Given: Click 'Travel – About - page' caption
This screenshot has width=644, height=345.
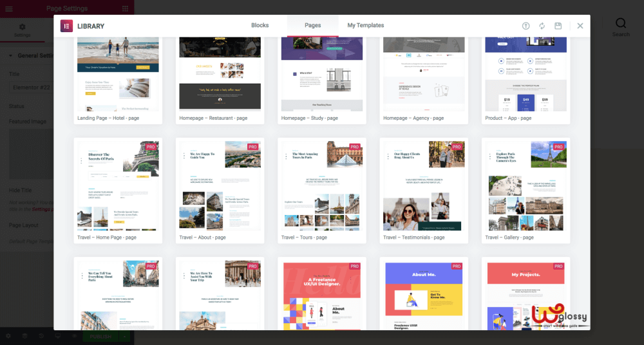Looking at the screenshot, I should tap(202, 238).
